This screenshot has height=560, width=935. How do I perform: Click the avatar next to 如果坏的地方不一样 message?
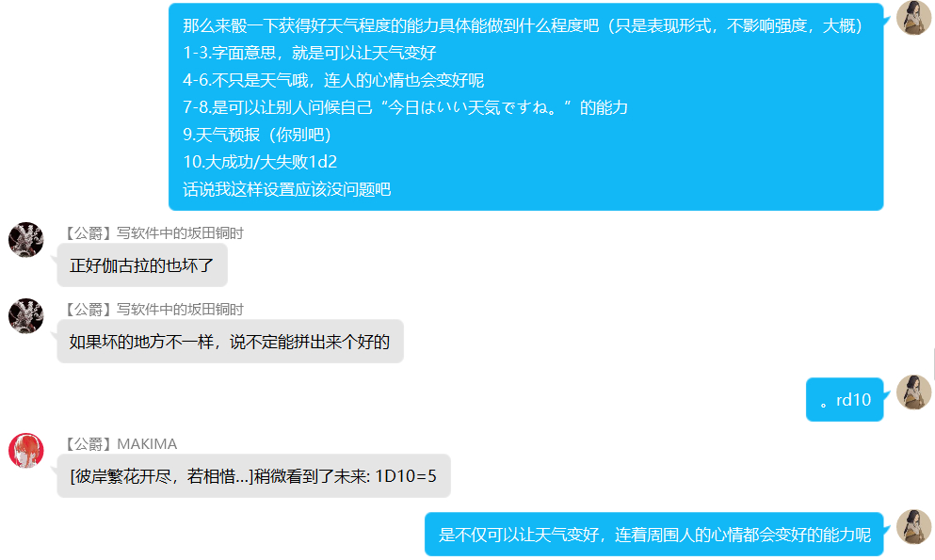tap(26, 315)
